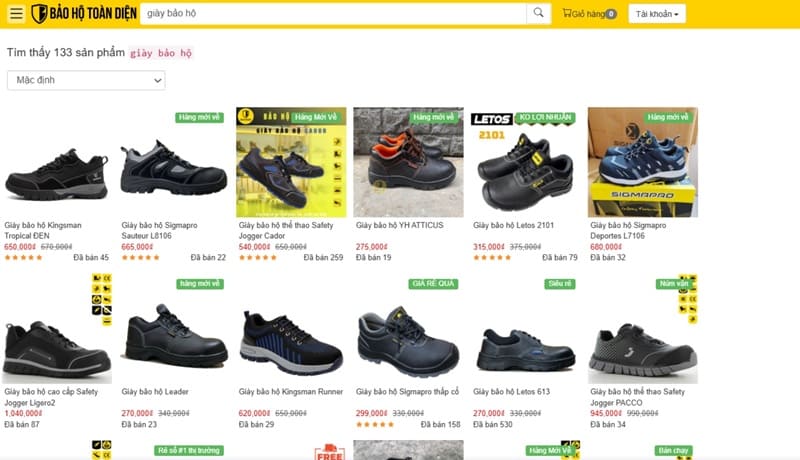The height and width of the screenshot is (460, 800).
Task: Open the Mặc định sort dropdown
Action: tap(86, 80)
